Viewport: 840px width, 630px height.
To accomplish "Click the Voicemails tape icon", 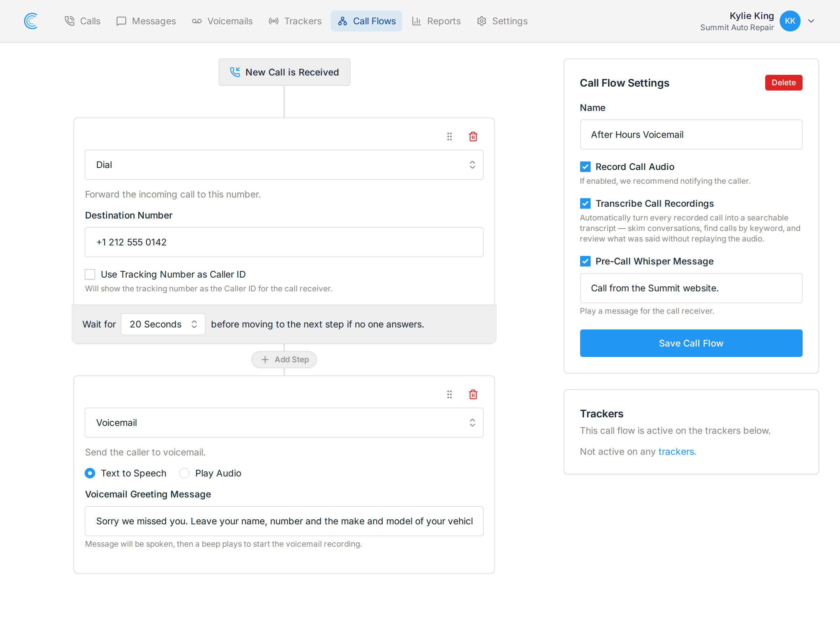I will (x=197, y=21).
